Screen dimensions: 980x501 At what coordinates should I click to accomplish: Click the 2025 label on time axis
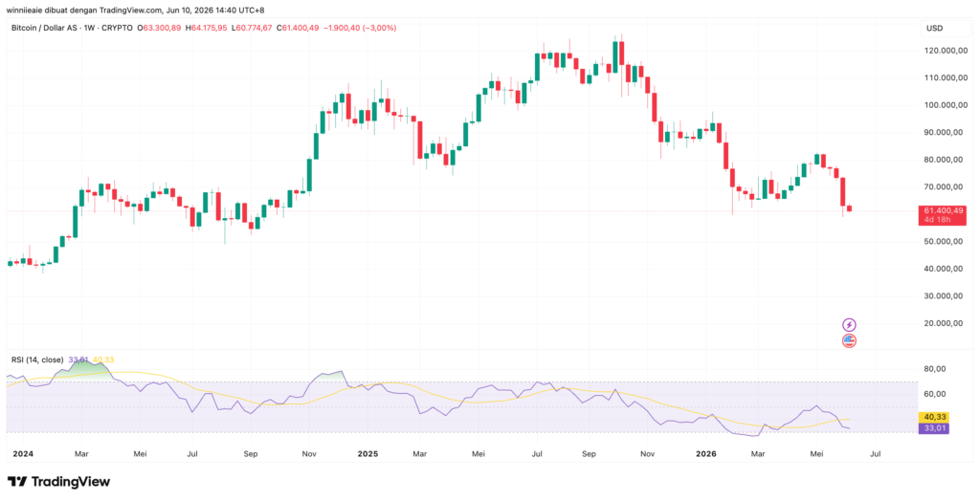tap(367, 453)
